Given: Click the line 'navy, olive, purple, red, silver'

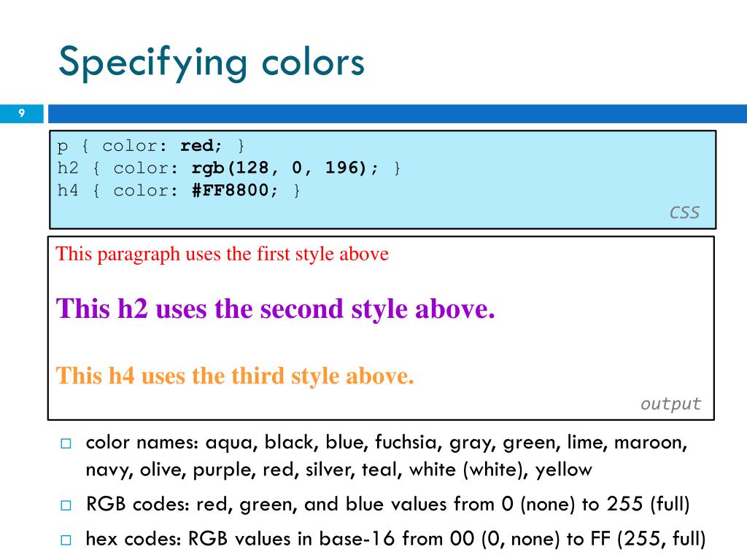Looking at the screenshot, I should point(338,470).
